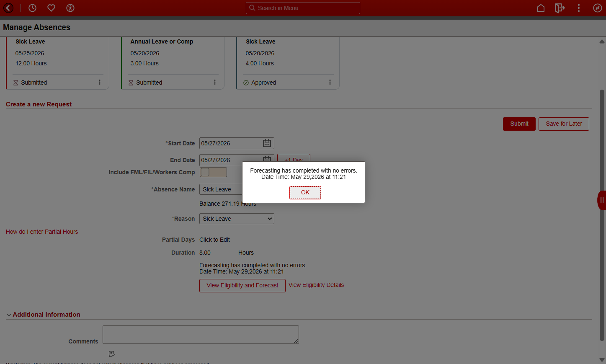Image resolution: width=606 pixels, height=364 pixels.
Task: Click the Duration 8.00 value
Action: [205, 253]
